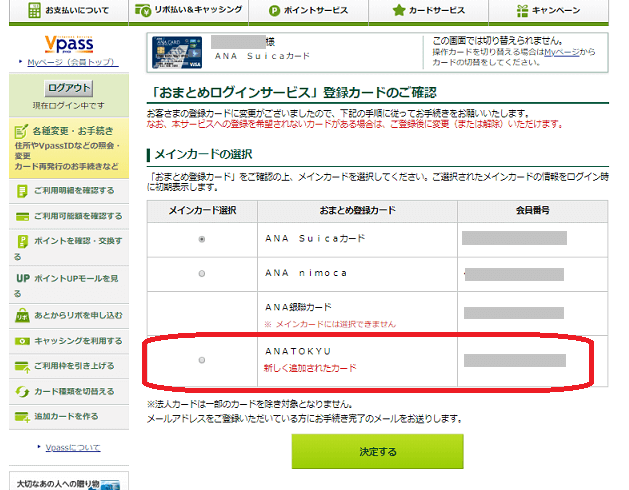
Task: Click the ANATOKYU card name
Action: (x=298, y=352)
